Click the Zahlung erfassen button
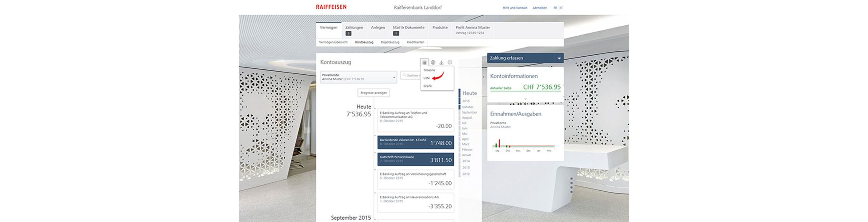Image resolution: width=868 pixels, height=222 pixels. [521, 58]
